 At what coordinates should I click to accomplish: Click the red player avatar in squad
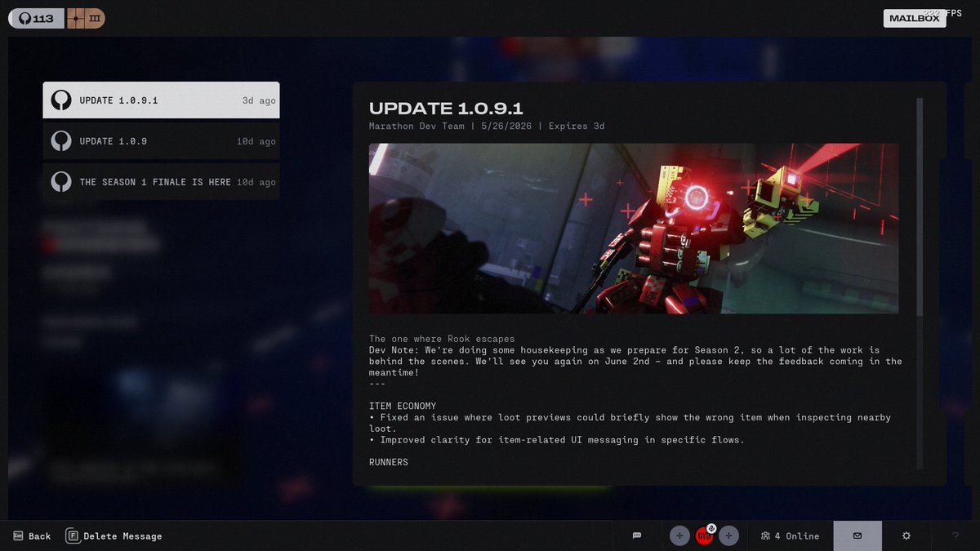coord(704,536)
